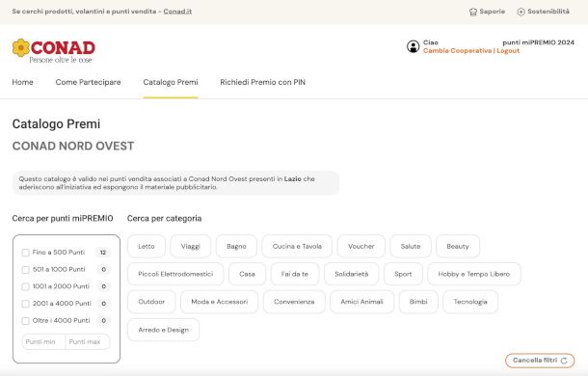588x376 pixels.
Task: Select the Bagno category
Action: pyautogui.click(x=236, y=246)
